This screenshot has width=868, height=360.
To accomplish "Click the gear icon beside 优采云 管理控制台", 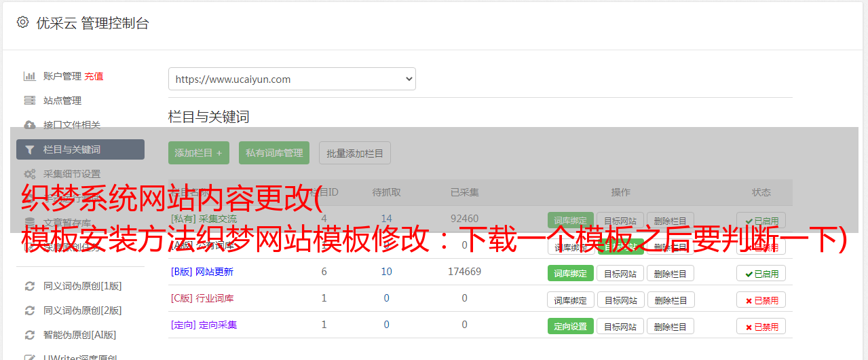I will [22, 22].
